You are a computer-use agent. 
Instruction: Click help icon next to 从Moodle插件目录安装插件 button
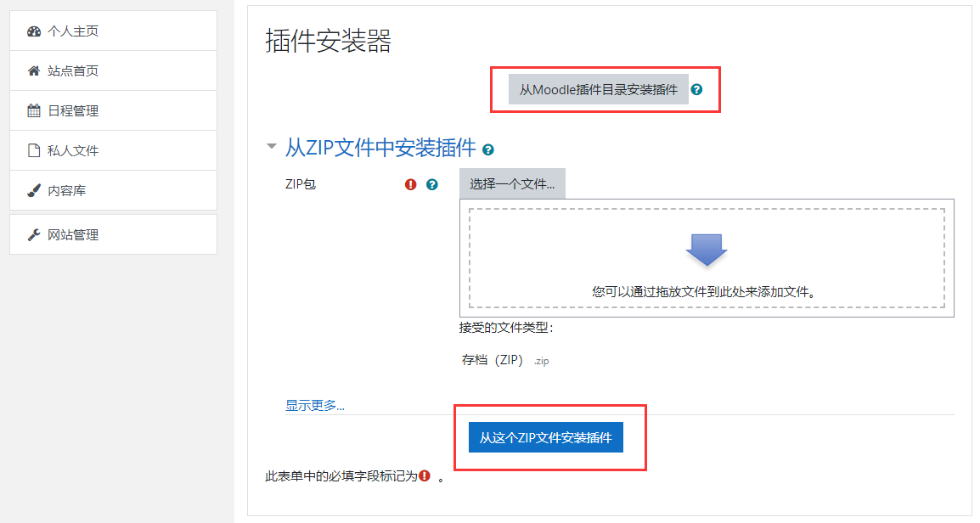click(x=696, y=89)
